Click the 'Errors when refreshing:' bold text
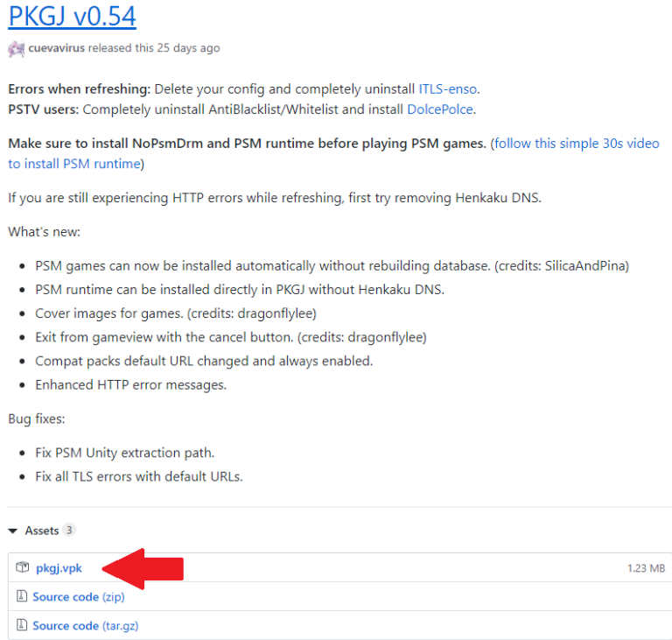672x640 pixels. point(80,89)
